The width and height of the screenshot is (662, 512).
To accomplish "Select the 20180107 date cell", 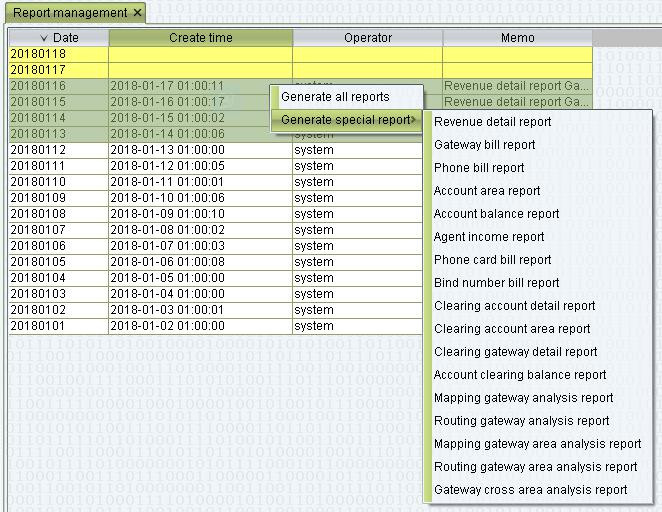I will tap(59, 230).
